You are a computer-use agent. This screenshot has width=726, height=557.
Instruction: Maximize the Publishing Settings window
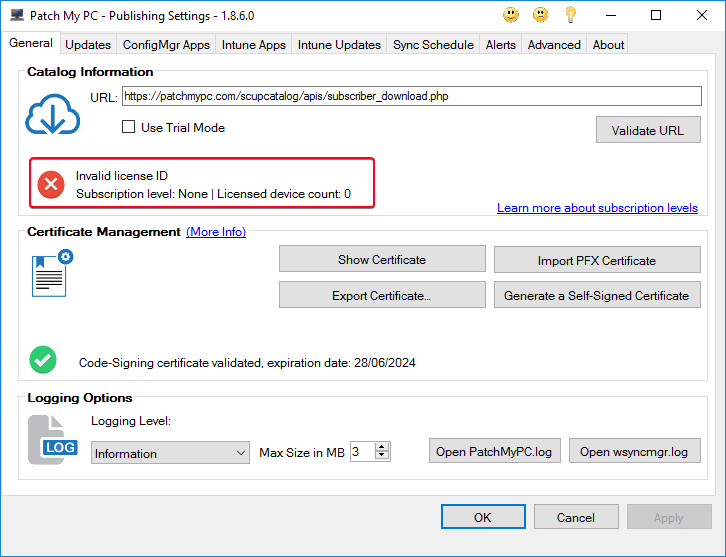tap(656, 15)
